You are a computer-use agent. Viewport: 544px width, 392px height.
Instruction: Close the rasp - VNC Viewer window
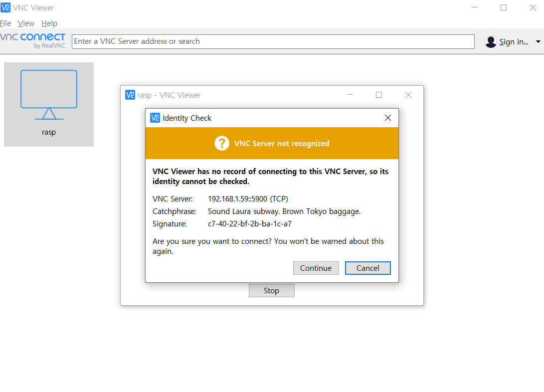[408, 95]
